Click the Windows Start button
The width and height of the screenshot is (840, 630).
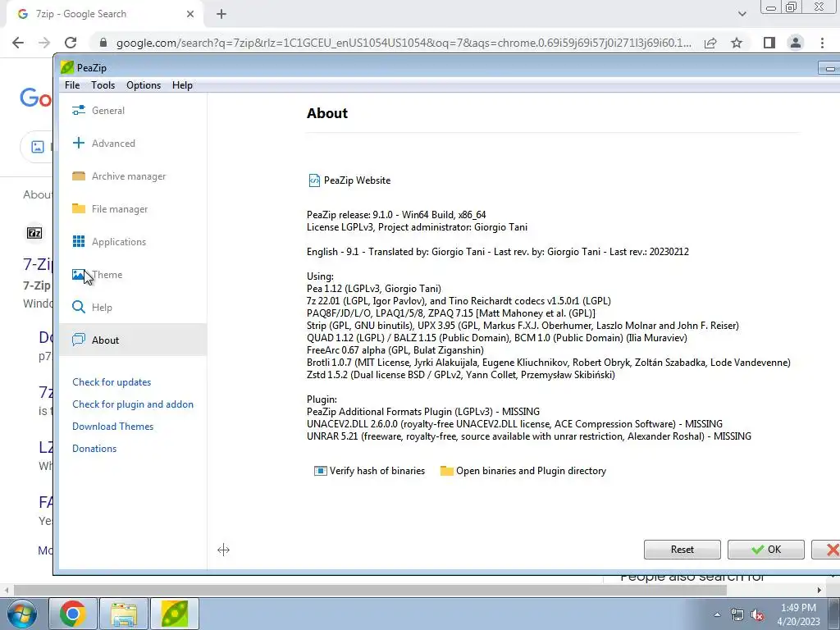(21, 614)
